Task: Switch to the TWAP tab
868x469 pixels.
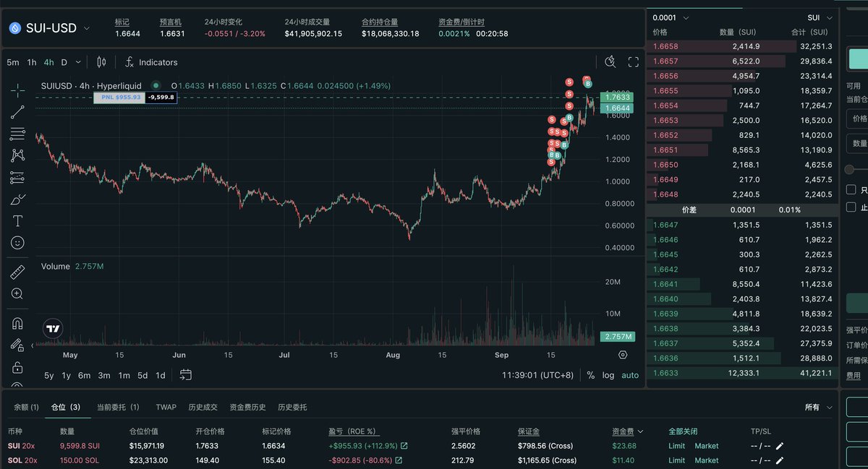Action: click(166, 407)
